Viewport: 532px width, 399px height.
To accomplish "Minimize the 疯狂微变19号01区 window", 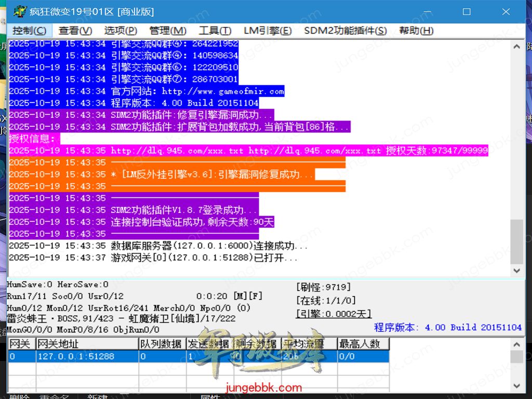I will (427, 11).
